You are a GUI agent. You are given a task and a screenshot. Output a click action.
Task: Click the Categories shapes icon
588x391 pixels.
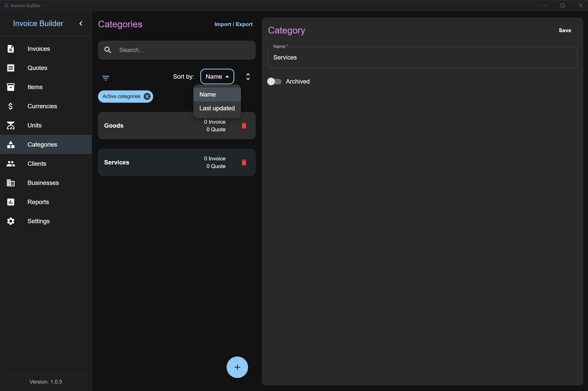[x=10, y=144]
